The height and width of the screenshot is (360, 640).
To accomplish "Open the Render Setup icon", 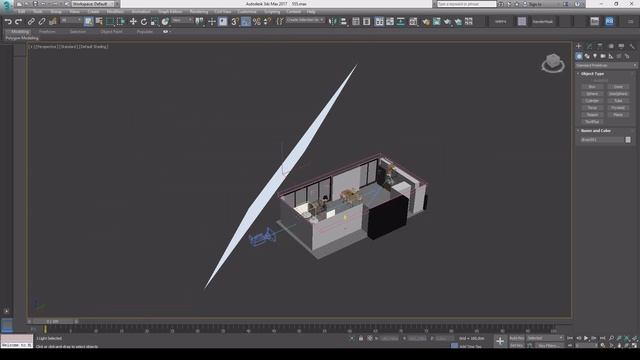I will click(x=426, y=22).
